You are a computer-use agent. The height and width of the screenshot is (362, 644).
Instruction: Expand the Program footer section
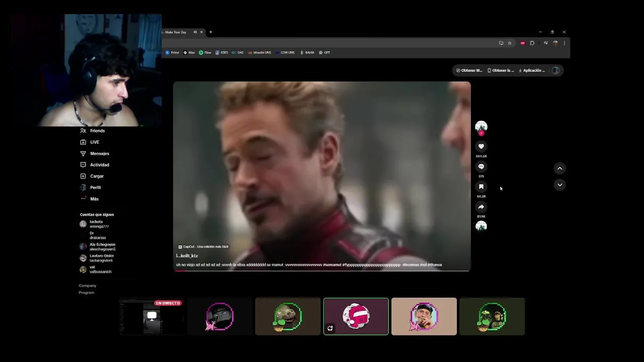(x=87, y=293)
